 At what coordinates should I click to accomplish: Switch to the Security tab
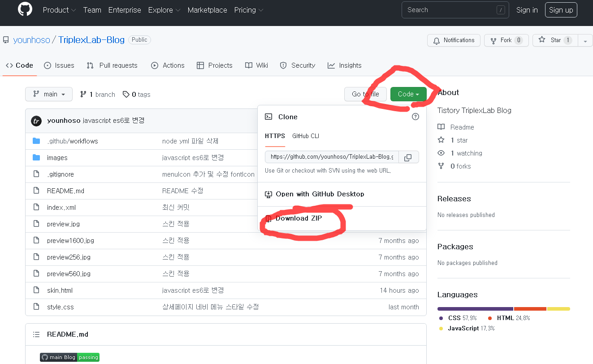pos(298,65)
